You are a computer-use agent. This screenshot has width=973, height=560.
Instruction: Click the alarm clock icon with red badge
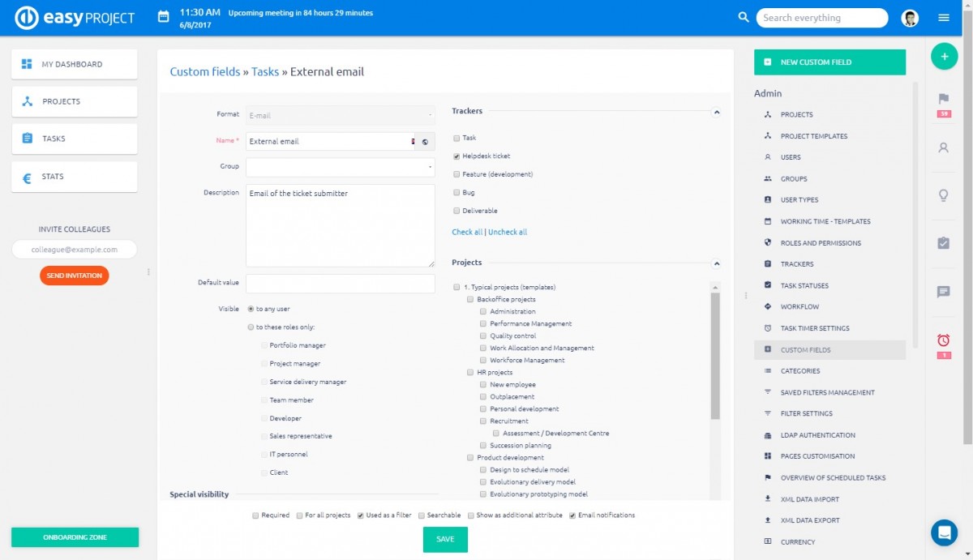coord(943,341)
